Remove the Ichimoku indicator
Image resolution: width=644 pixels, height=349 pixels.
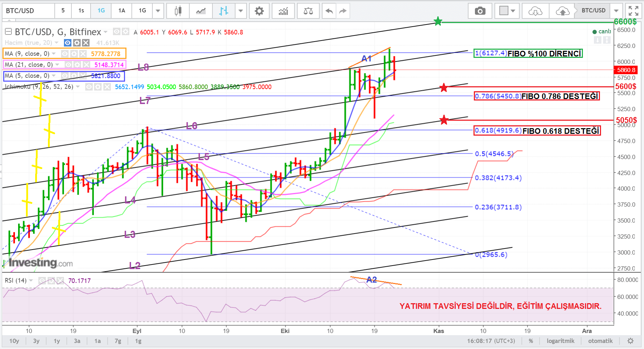pos(107,87)
